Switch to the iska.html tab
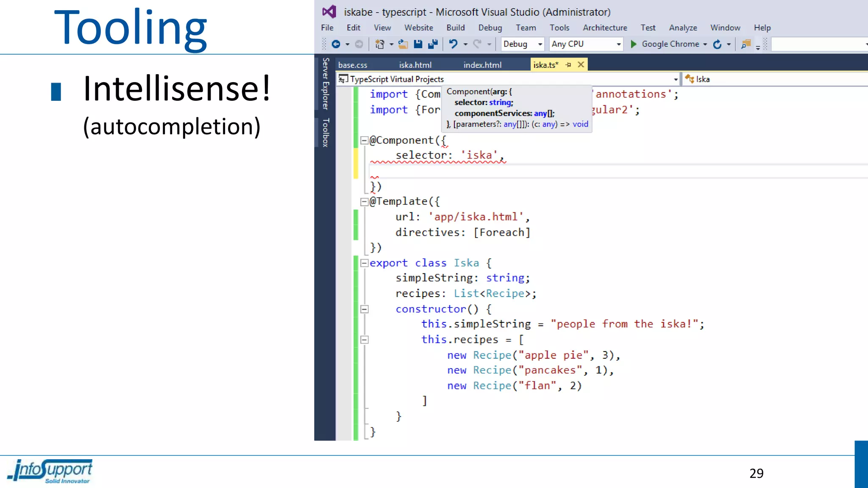The width and height of the screenshot is (868, 488). pyautogui.click(x=415, y=65)
